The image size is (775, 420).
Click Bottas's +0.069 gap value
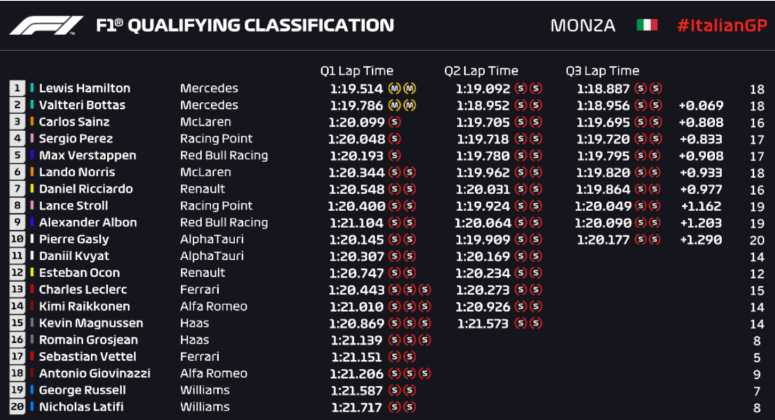700,104
